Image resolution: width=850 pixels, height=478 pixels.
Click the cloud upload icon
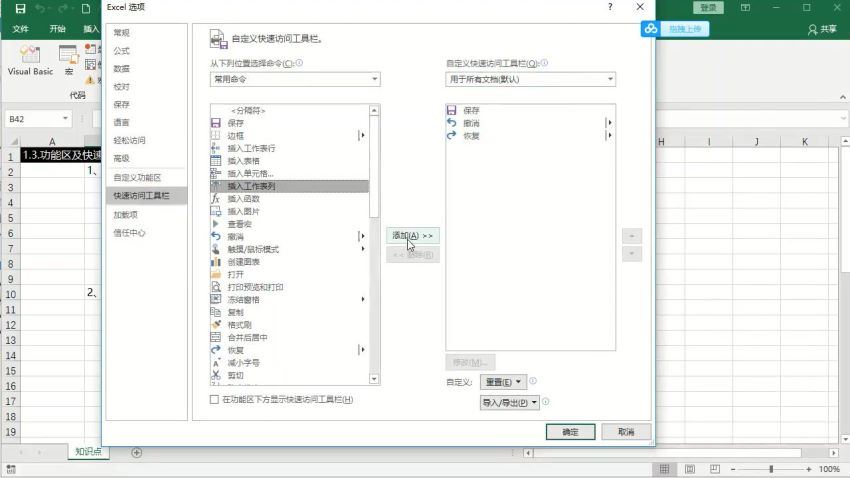pos(651,29)
